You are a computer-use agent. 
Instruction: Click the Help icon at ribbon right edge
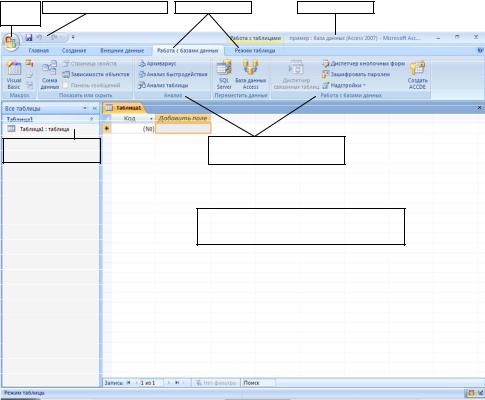tap(480, 50)
